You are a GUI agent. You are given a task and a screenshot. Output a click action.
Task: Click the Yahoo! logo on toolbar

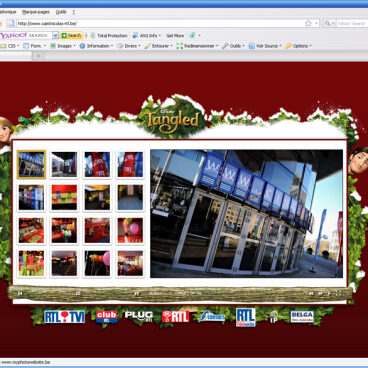click(x=13, y=35)
